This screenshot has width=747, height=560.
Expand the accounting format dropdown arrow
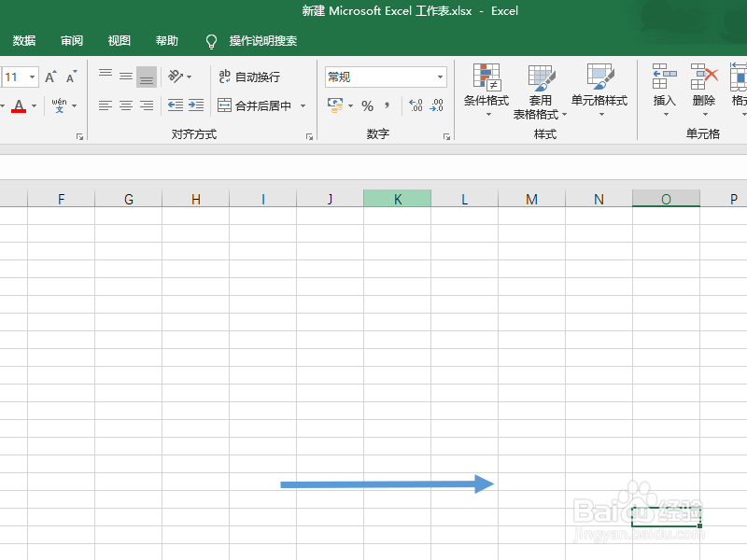351,105
